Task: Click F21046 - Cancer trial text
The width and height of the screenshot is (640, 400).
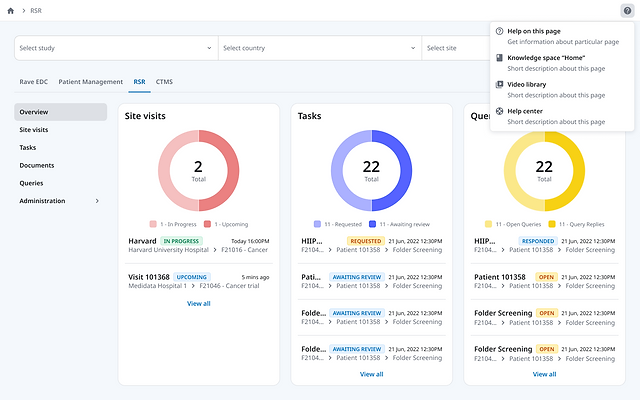Action: pyautogui.click(x=229, y=286)
